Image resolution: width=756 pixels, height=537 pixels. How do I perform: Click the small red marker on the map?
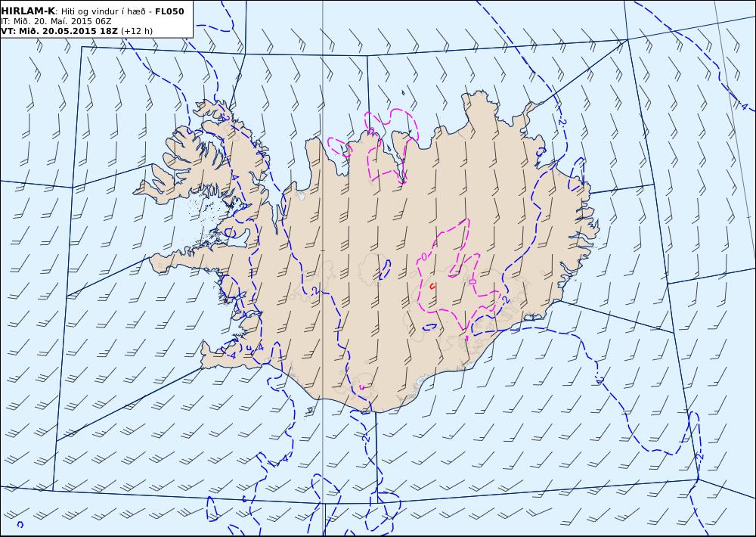pyautogui.click(x=432, y=286)
